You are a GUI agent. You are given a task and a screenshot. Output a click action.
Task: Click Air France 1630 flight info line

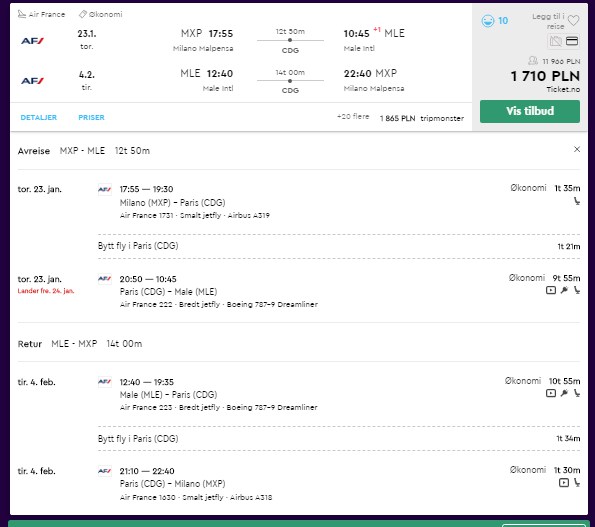tap(196, 497)
